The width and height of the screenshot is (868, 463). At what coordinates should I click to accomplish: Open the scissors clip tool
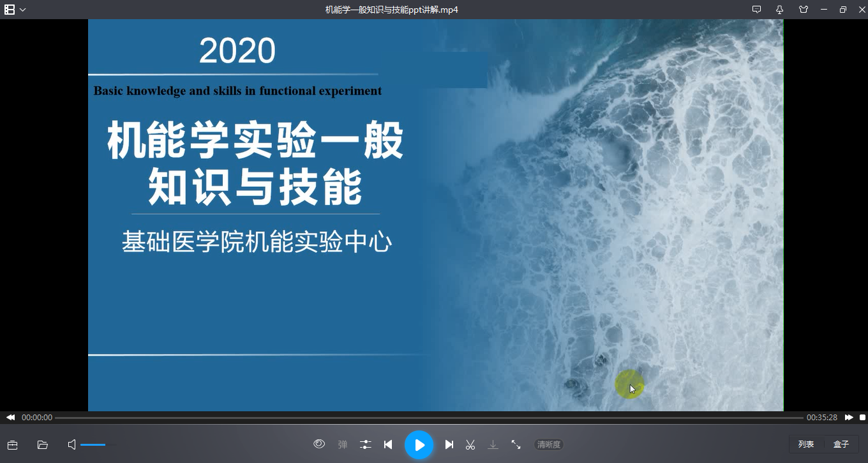470,444
